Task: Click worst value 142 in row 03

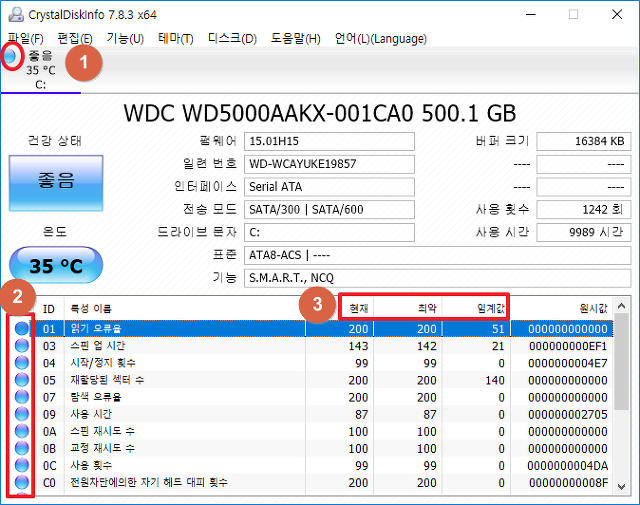Action: pyautogui.click(x=427, y=346)
